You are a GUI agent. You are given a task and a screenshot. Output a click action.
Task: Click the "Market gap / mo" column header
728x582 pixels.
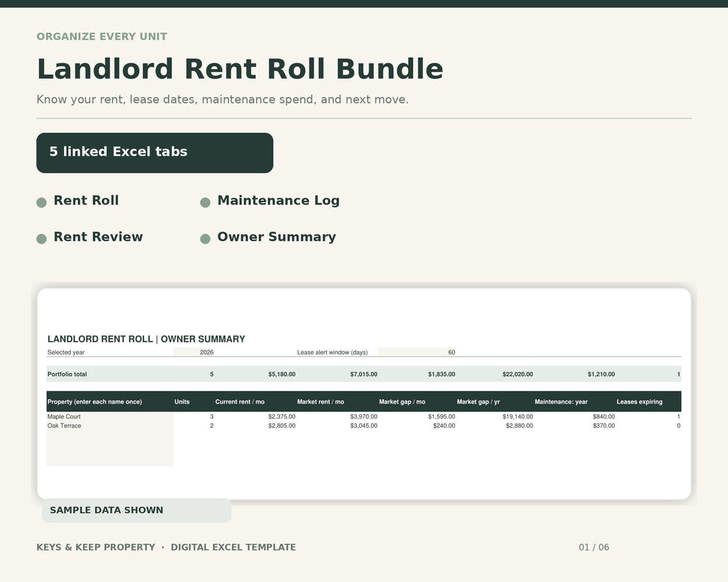[x=402, y=402]
